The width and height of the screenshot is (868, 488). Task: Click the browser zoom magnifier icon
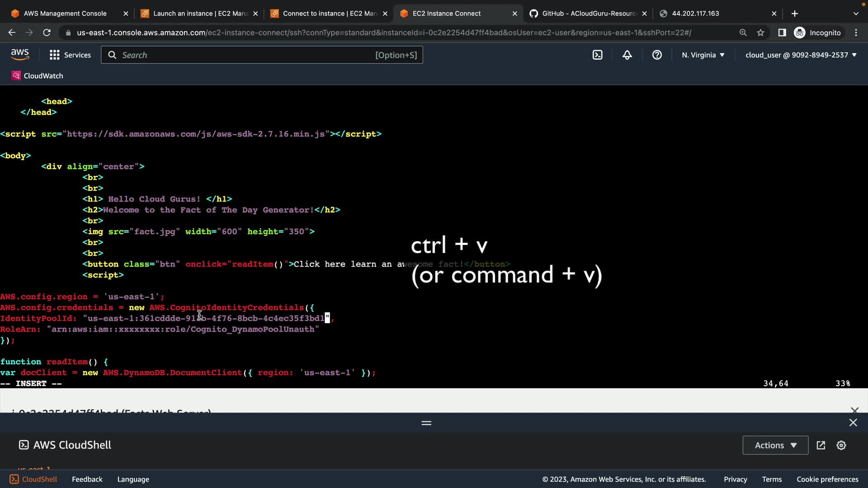click(743, 33)
